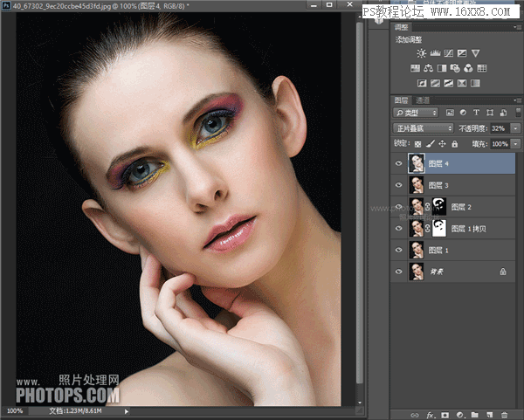The image size is (524, 420).
Task: Open the Adjustments panel menu
Action: [517, 27]
